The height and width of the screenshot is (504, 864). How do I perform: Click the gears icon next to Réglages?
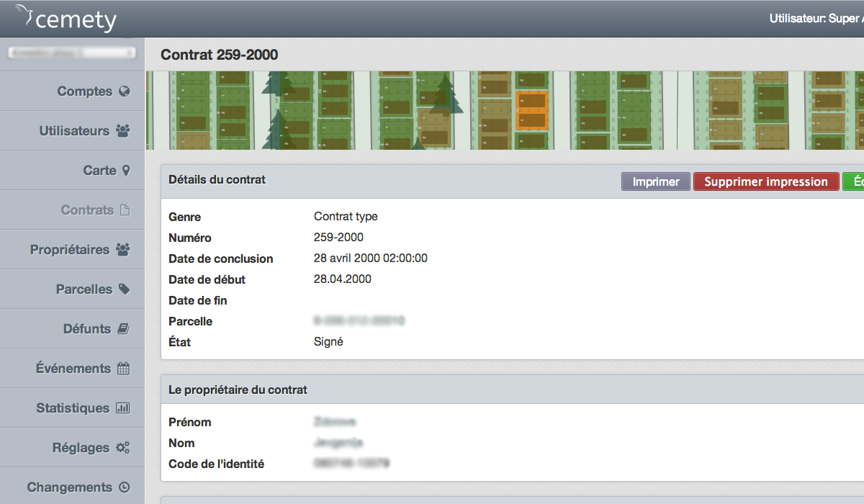(123, 448)
